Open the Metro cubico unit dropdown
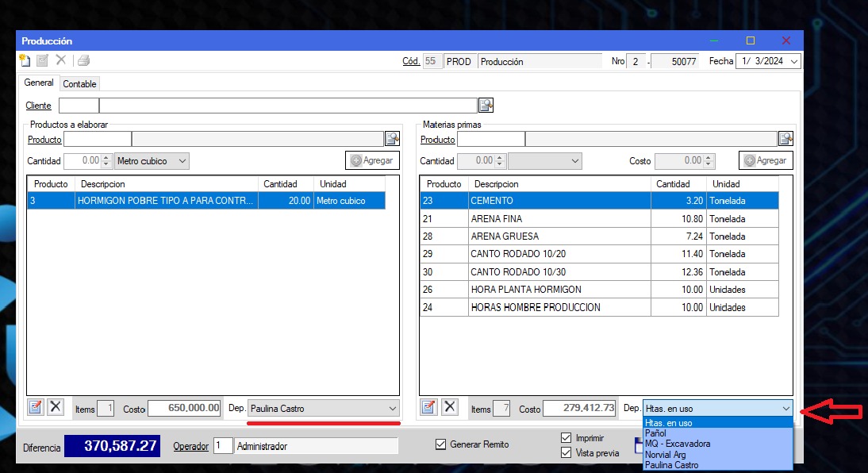This screenshot has height=473, width=868. coord(182,161)
